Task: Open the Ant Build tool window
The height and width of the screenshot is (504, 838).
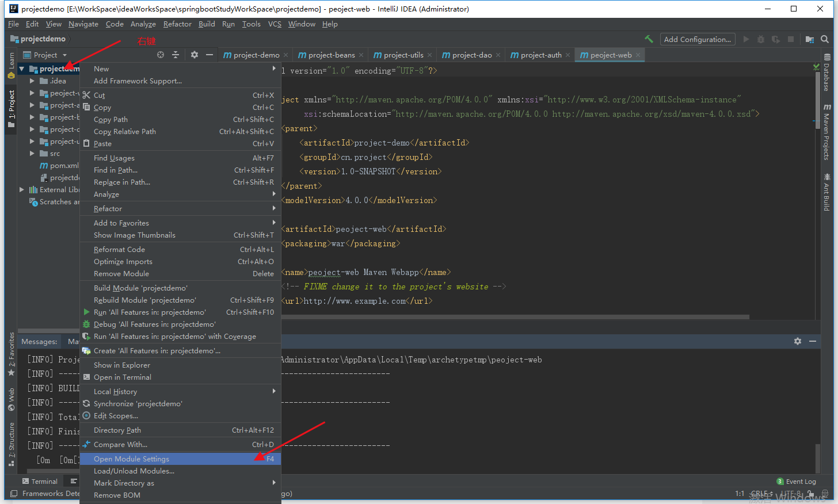Action: 827,192
